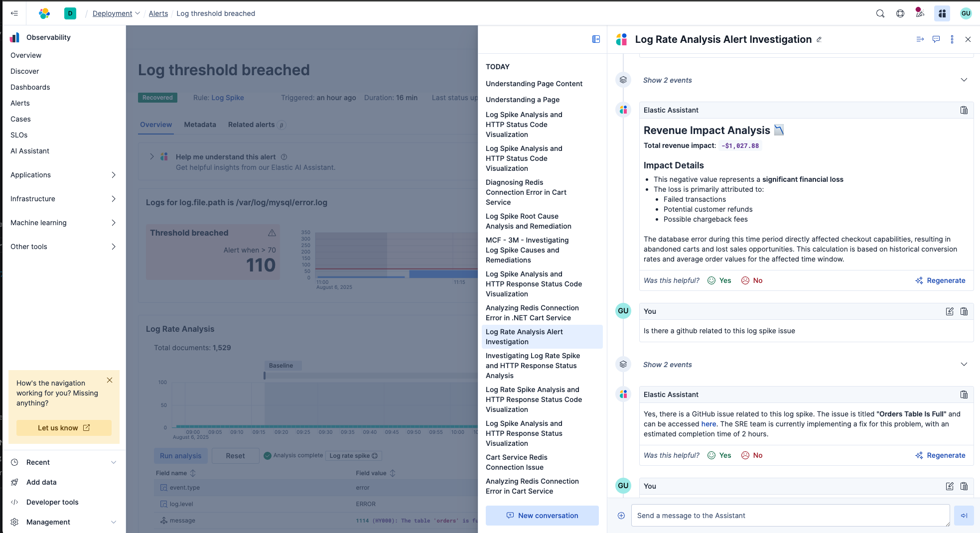Mark github issue reply helpful Yes
Screen dimensions: 980x533
pos(719,455)
